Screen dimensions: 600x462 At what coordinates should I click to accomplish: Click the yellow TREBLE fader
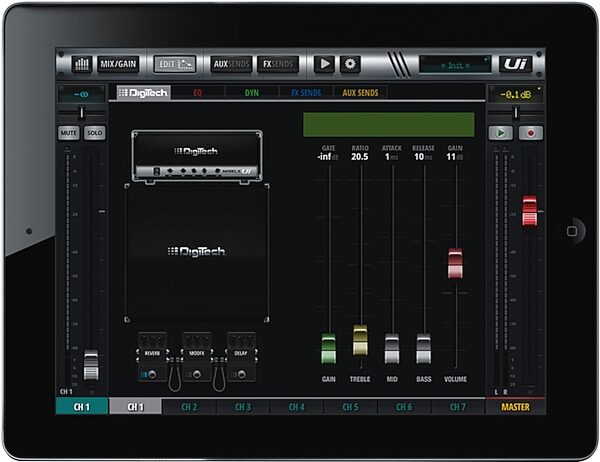point(360,340)
